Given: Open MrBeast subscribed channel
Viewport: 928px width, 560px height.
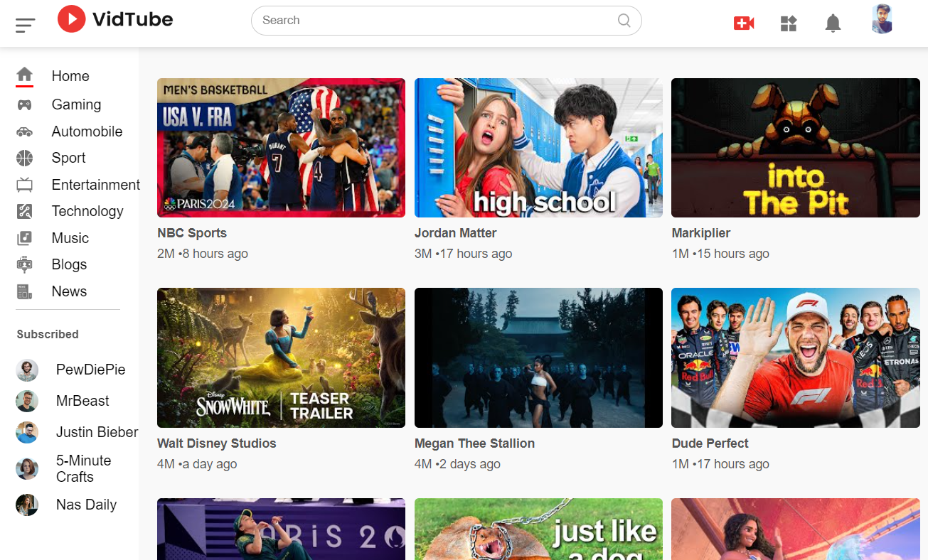Looking at the screenshot, I should [x=82, y=401].
